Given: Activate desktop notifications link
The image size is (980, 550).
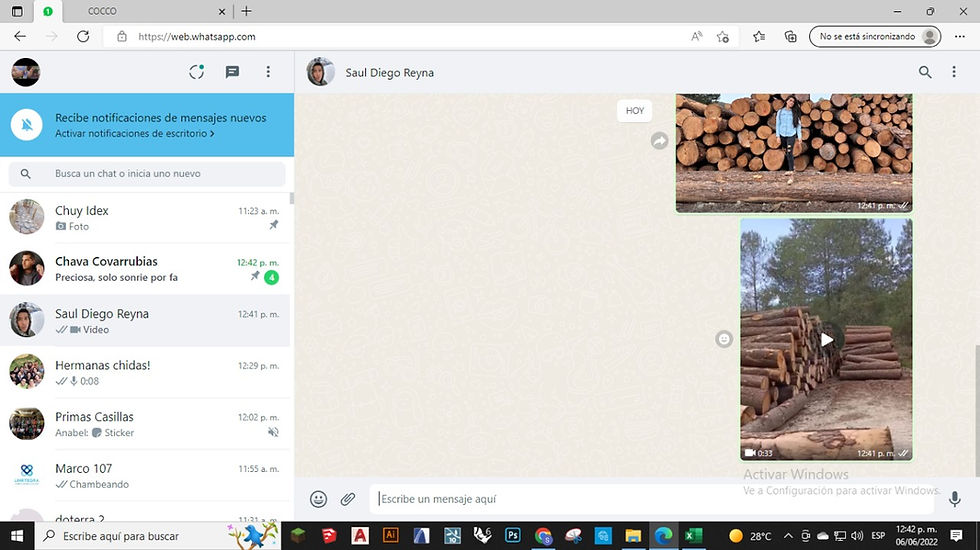Looking at the screenshot, I should coord(134,134).
